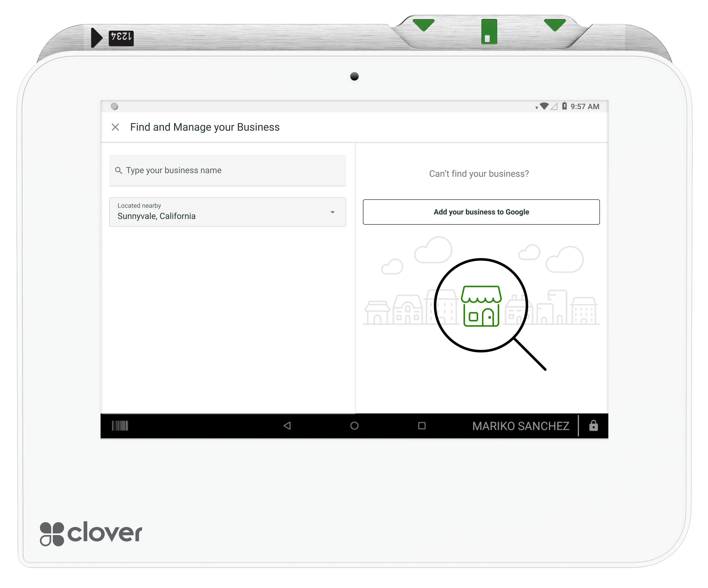Click the battery charging icon in the status bar

click(564, 106)
